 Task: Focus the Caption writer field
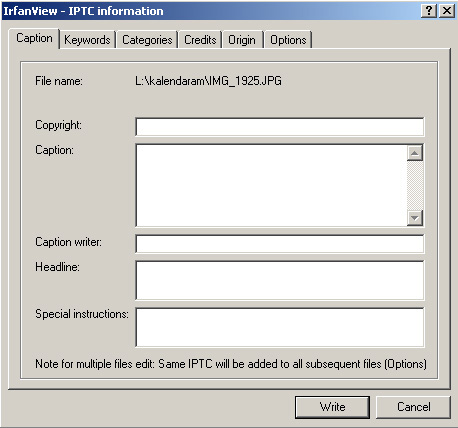(x=280, y=244)
